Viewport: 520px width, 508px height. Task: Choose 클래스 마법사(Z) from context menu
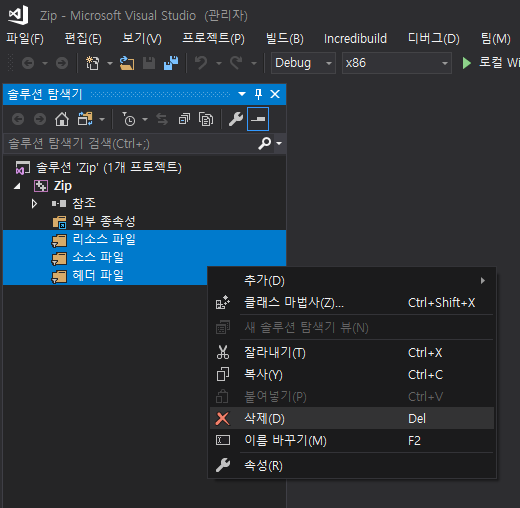click(352, 303)
